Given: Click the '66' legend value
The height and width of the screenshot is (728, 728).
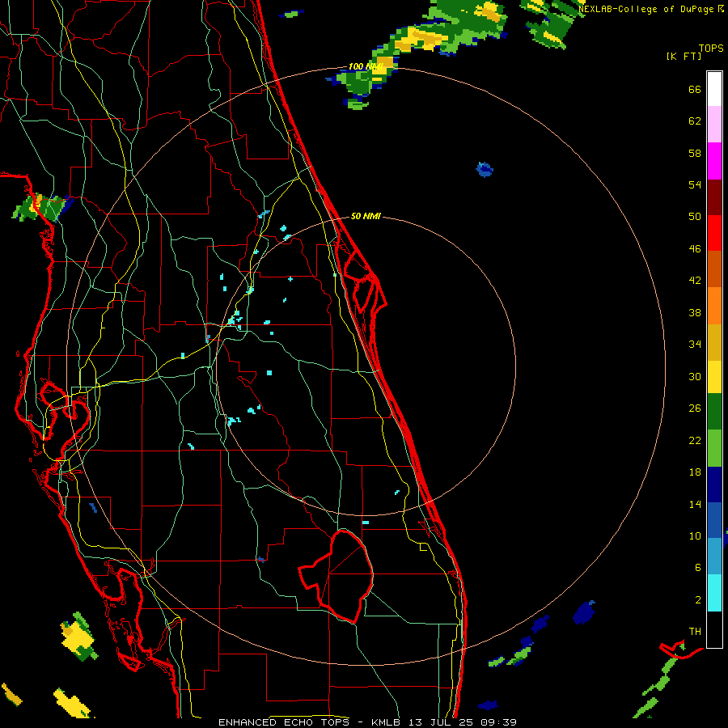Looking at the screenshot, I should pos(695,89).
